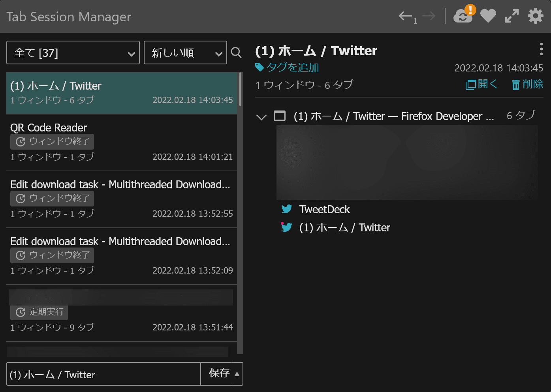551x392 pixels.
Task: Open the three-dot session menu
Action: (x=541, y=49)
